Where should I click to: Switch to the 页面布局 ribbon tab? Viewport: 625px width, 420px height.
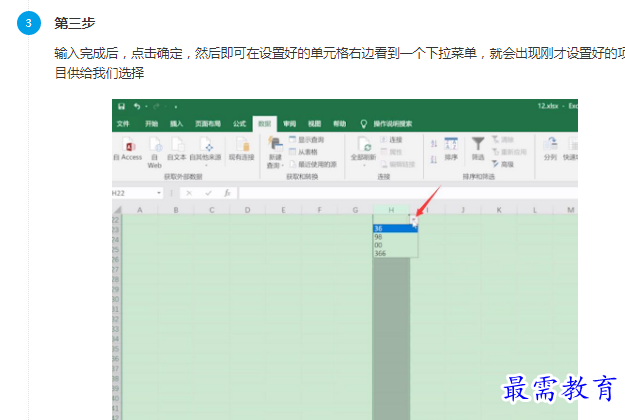coord(208,124)
